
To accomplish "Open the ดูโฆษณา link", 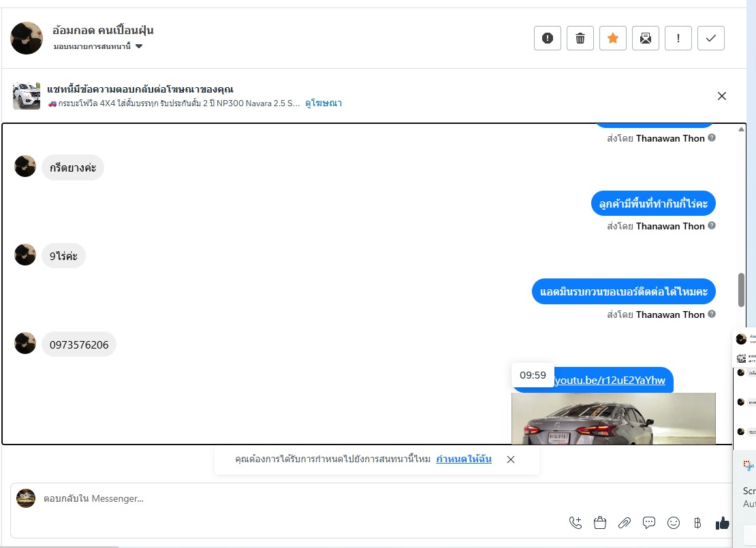I will pos(324,103).
